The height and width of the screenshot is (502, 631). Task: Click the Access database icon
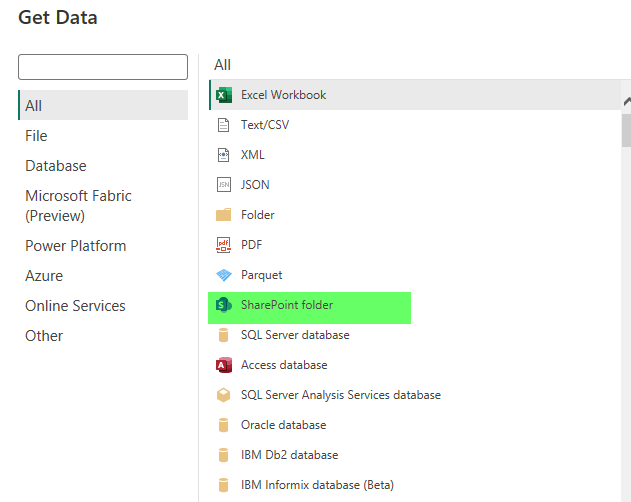(224, 365)
